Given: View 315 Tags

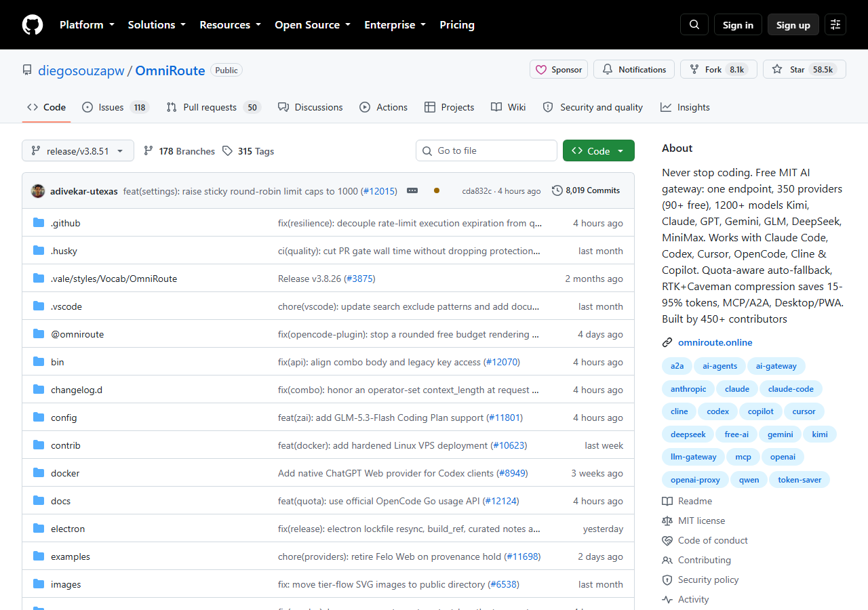Looking at the screenshot, I should [x=248, y=151].
